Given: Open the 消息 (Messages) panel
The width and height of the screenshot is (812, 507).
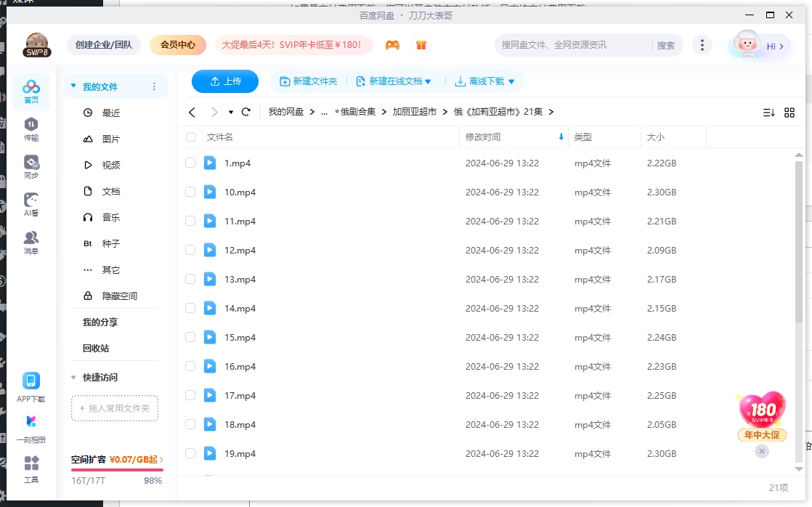Looking at the screenshot, I should pos(31,240).
